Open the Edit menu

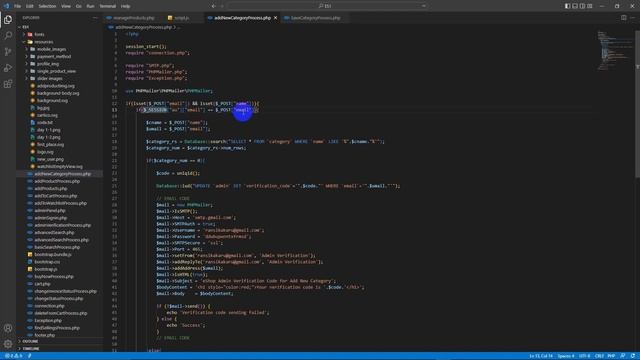tap(30, 6)
